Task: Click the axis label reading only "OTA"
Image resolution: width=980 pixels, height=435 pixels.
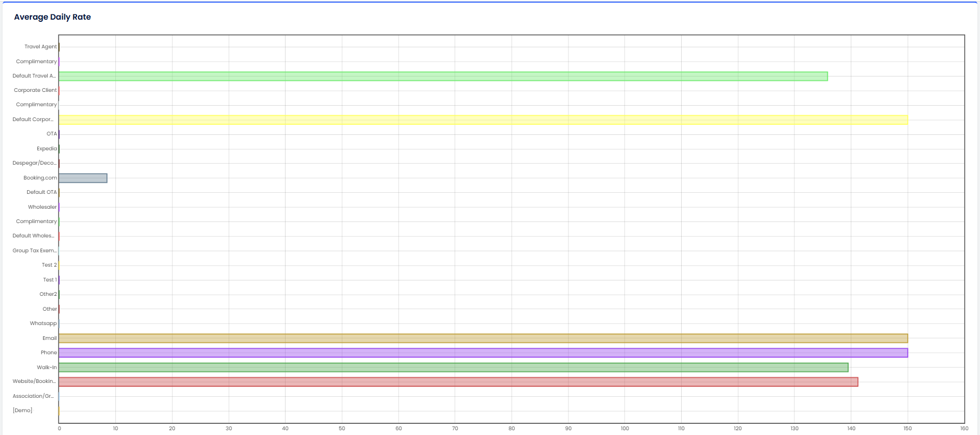Action: [x=52, y=134]
